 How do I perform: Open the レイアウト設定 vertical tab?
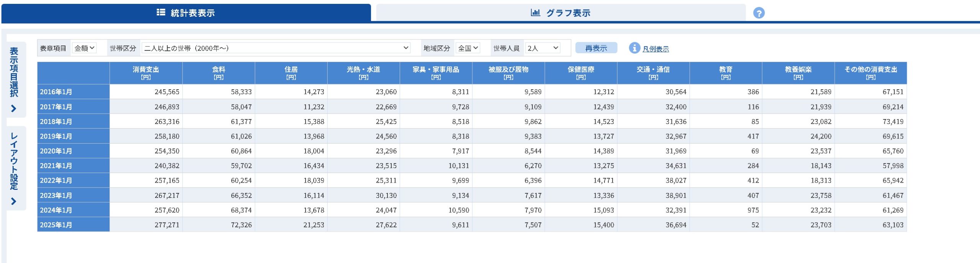pyautogui.click(x=16, y=168)
